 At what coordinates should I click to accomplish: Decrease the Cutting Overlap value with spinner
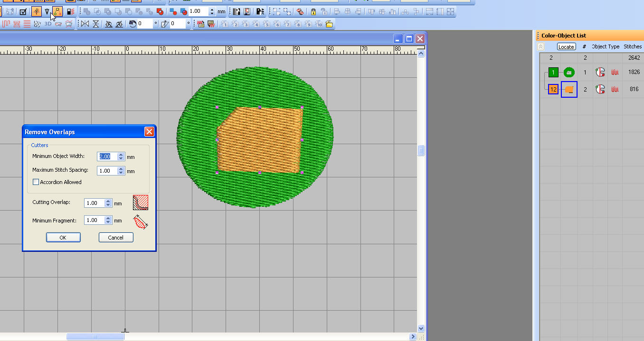click(x=108, y=205)
